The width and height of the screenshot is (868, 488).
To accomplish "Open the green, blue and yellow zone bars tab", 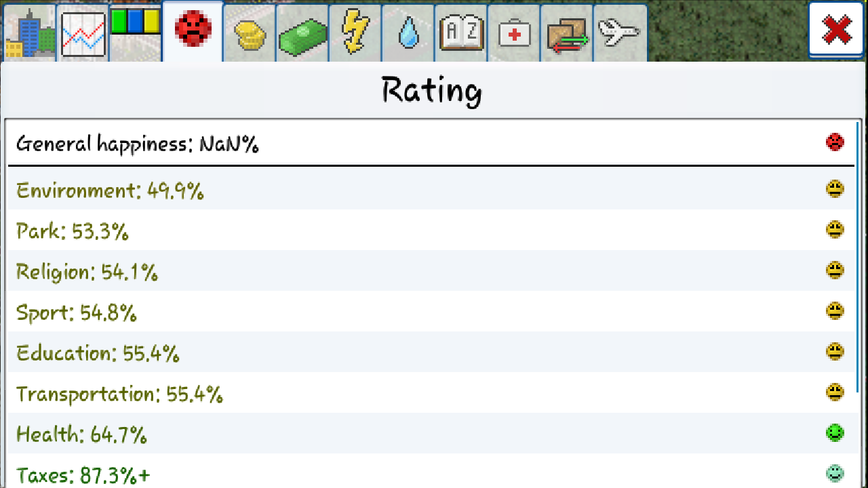I will click(x=136, y=34).
